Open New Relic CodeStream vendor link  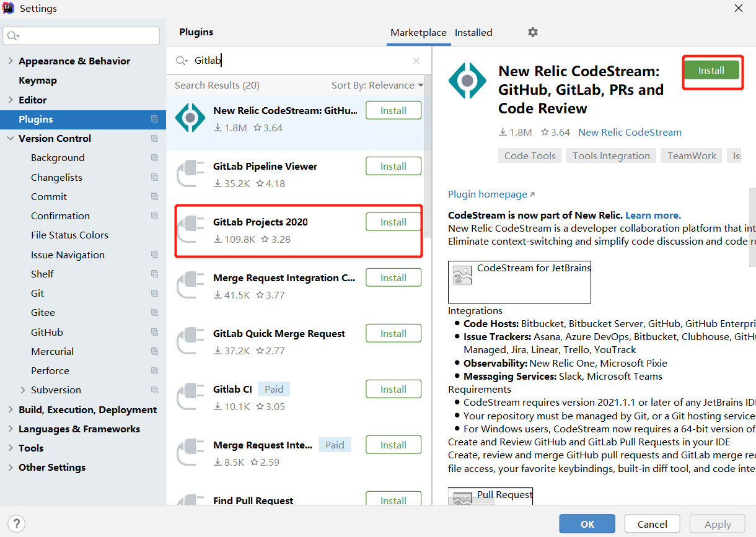pos(630,132)
